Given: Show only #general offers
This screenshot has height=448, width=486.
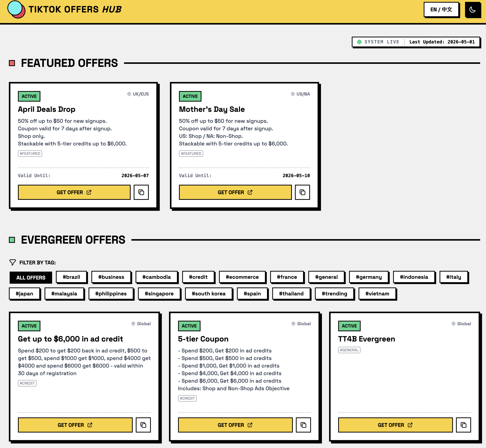Looking at the screenshot, I should pos(326,277).
